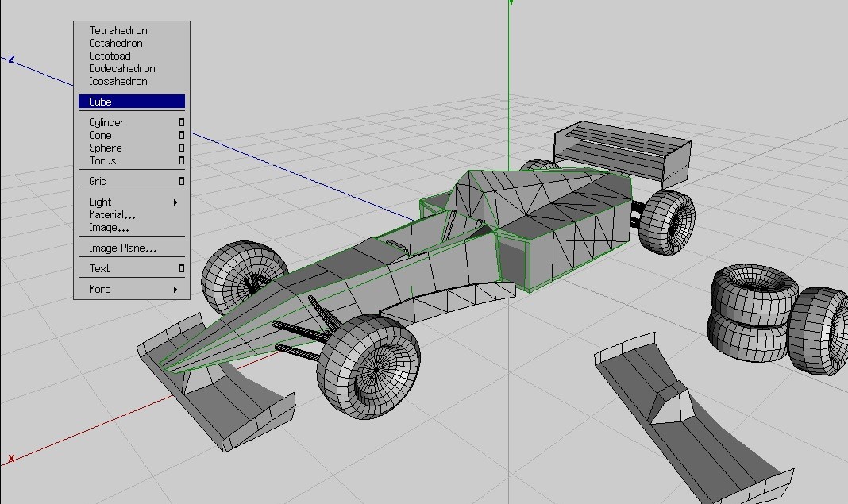Open the Text options box
Image resolution: width=848 pixels, height=504 pixels.
[182, 268]
